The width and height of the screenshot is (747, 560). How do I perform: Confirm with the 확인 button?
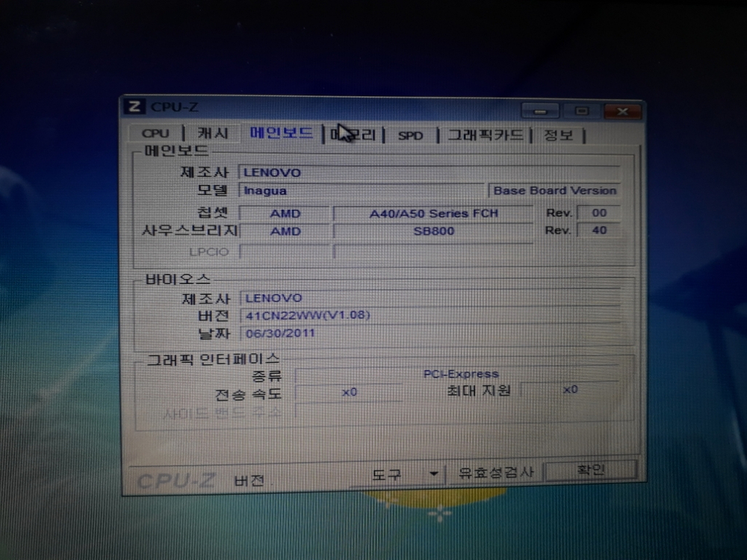(x=591, y=470)
